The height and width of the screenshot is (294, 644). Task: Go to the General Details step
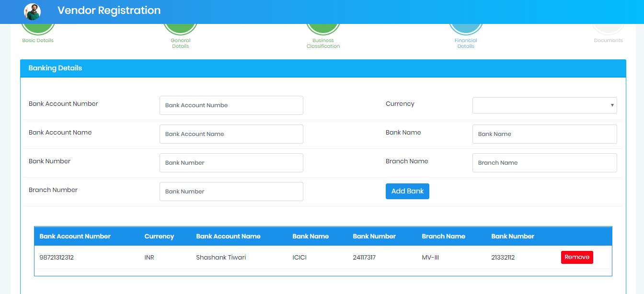coord(181,36)
